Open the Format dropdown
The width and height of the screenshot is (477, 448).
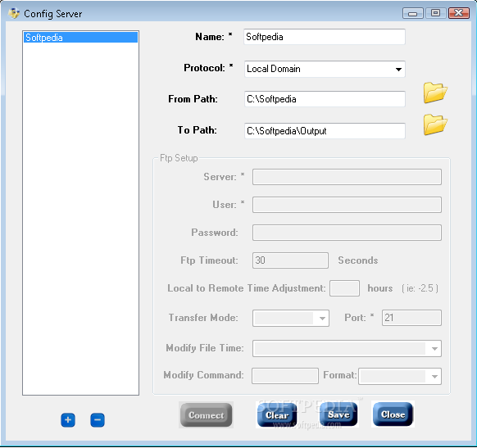400,376
